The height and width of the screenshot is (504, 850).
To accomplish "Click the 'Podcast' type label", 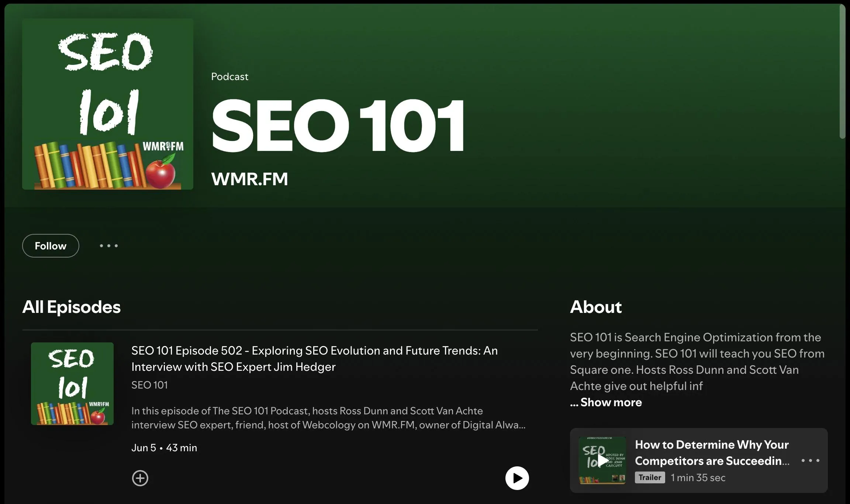I will pos(229,77).
